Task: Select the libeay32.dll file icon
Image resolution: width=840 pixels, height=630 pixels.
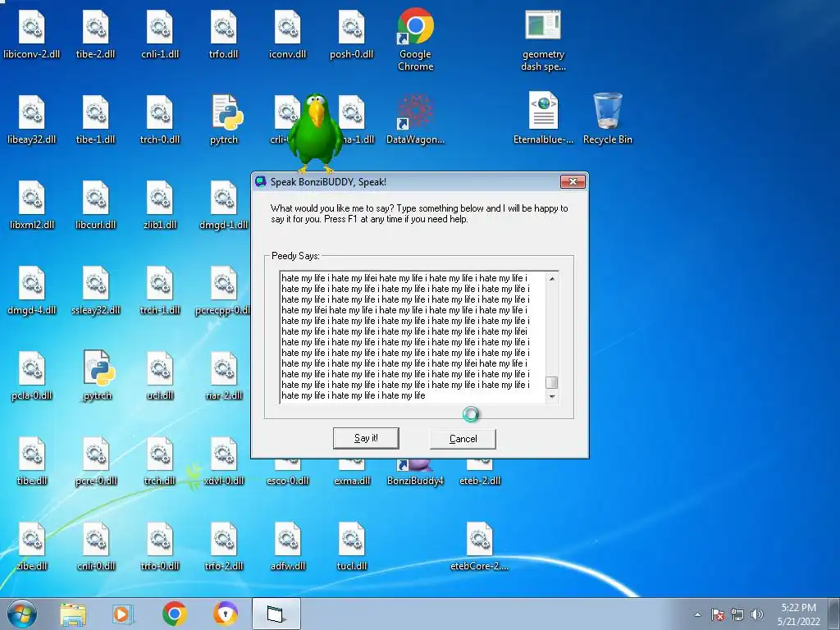Action: tap(32, 119)
